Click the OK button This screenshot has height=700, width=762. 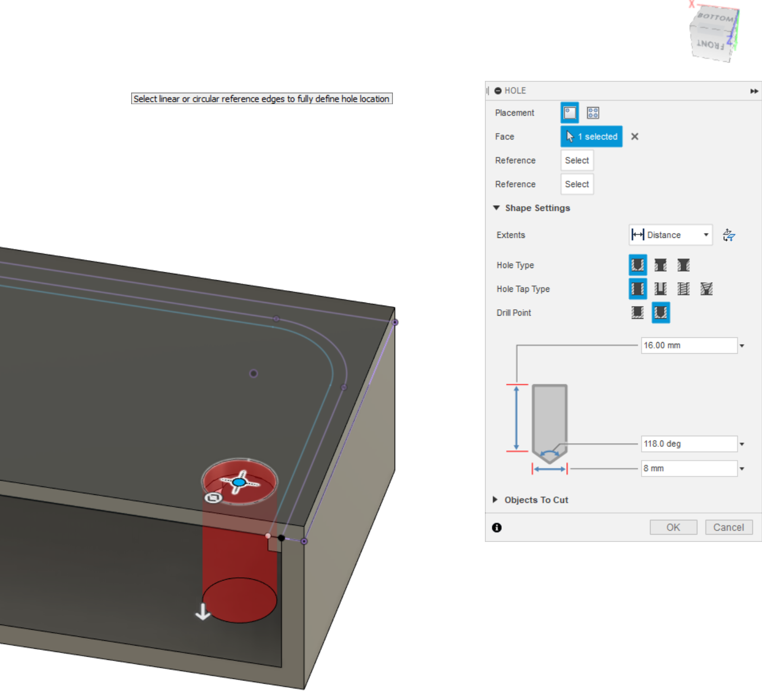point(673,527)
